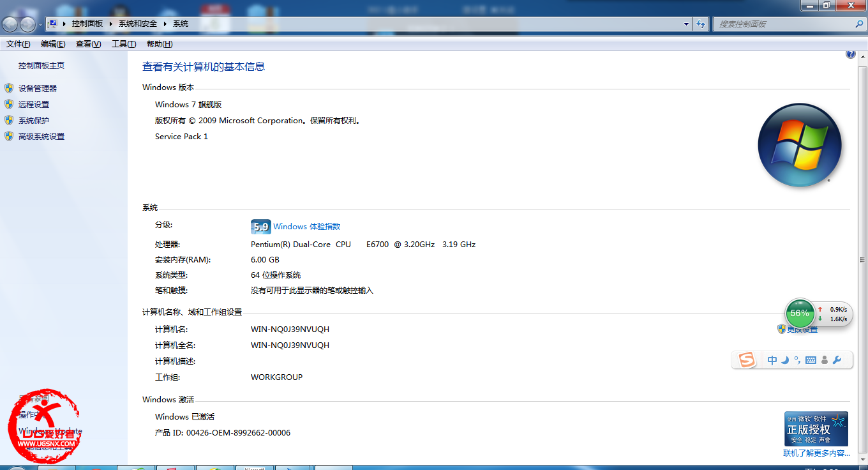This screenshot has width=868, height=470.
Task: Click the user account icon on IME bar
Action: [825, 360]
